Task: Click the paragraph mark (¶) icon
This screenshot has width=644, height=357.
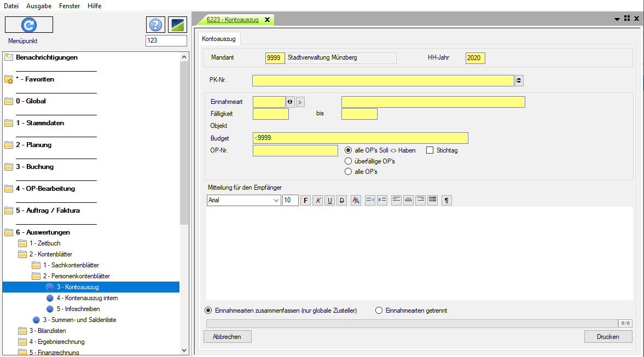Action: point(446,201)
